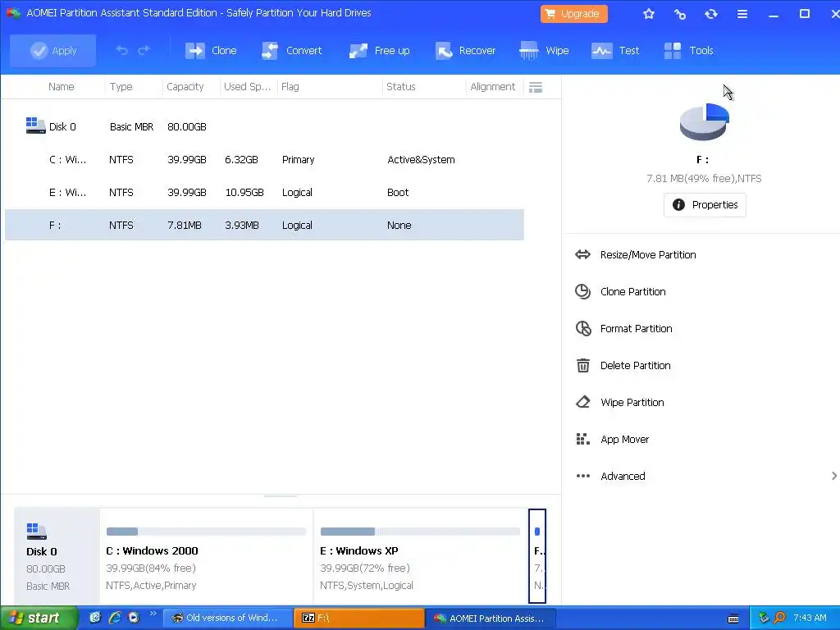Switch to F:\ 7-Zip taskbar window
The height and width of the screenshot is (630, 840).
(x=359, y=618)
